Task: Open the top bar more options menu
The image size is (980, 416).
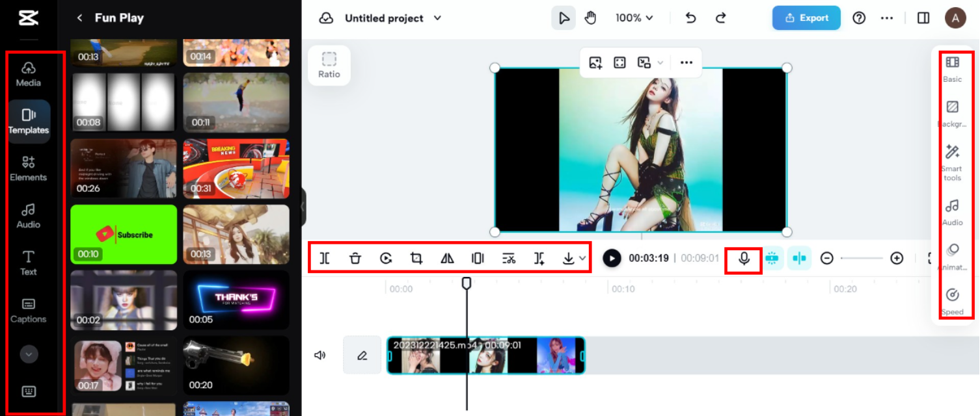Action: pos(887,18)
